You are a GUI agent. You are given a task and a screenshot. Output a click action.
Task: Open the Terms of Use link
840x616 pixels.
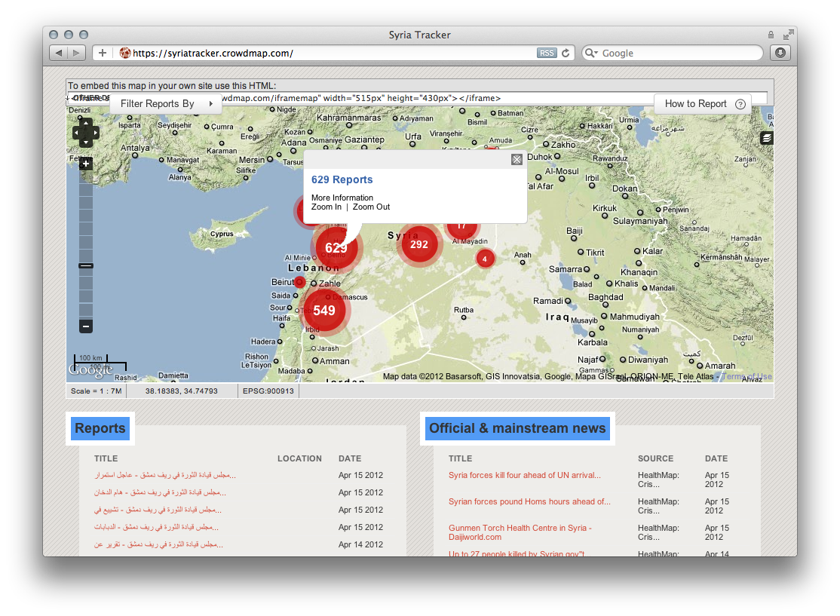tap(747, 376)
